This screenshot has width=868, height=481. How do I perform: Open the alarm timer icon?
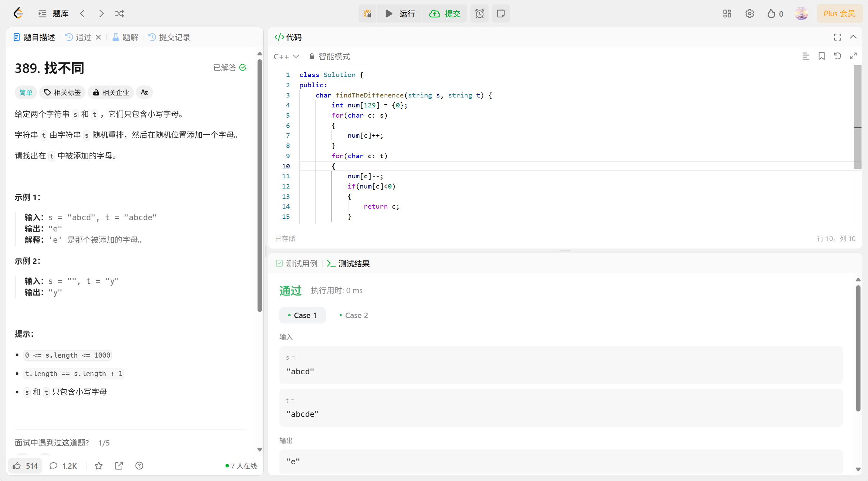point(479,14)
